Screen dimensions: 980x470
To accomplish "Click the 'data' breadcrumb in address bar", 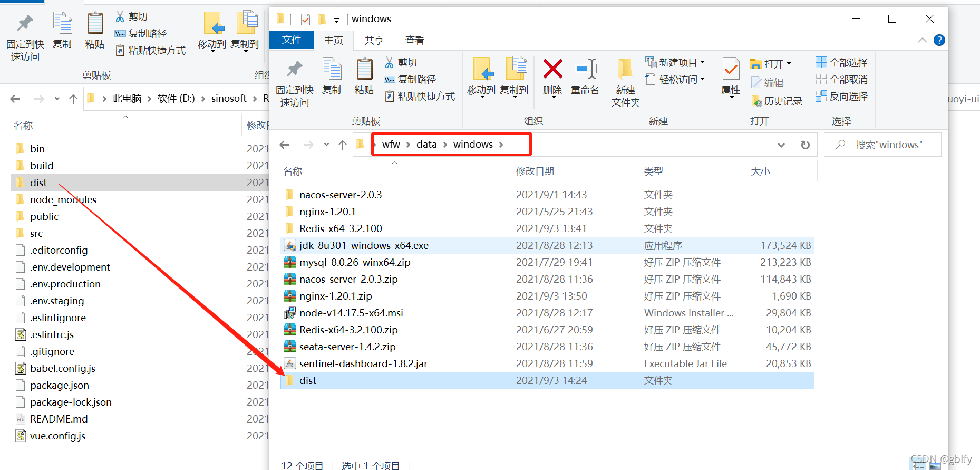I will point(426,145).
